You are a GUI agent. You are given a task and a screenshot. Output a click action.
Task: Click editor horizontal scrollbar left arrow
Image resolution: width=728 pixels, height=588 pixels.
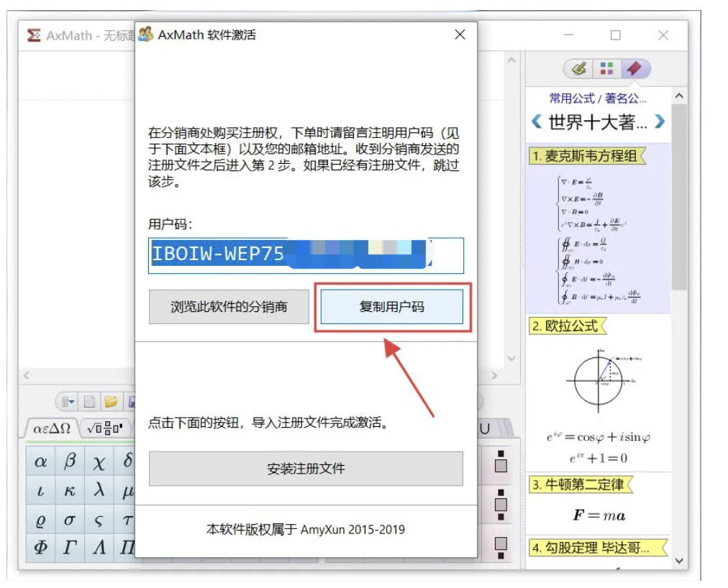coord(27,375)
